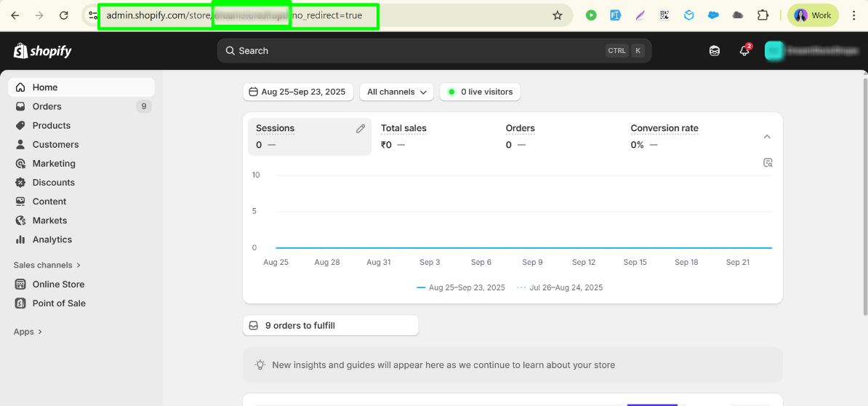
Task: Open Products in the sidebar
Action: click(52, 126)
